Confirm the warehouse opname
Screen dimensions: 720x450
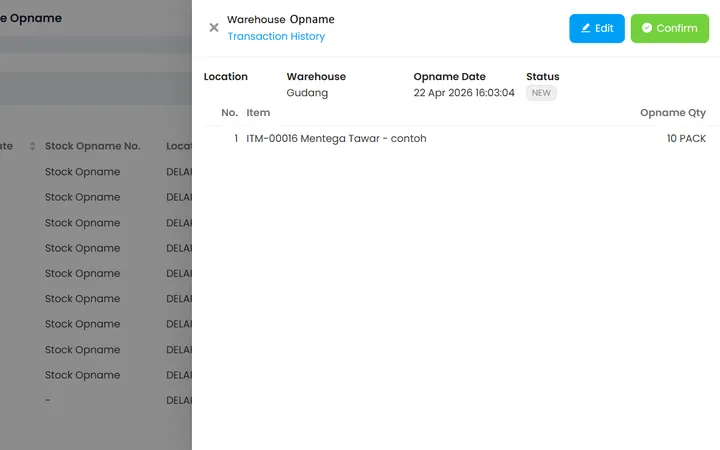669,28
